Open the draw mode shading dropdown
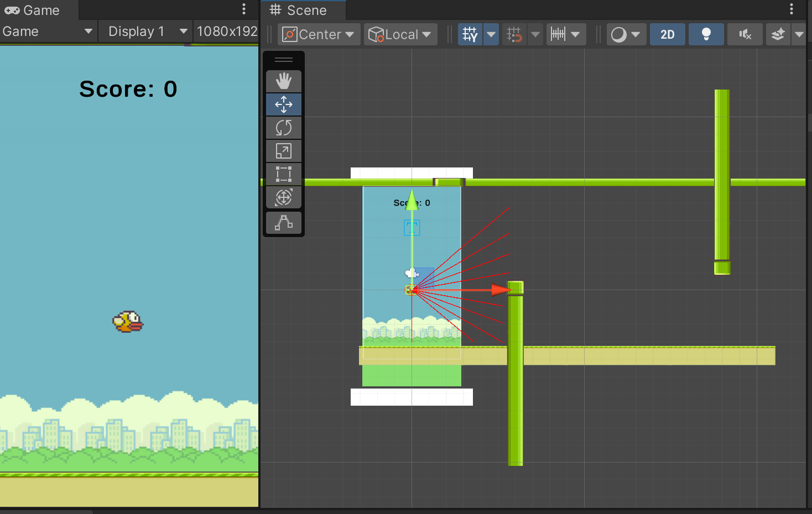 click(626, 35)
